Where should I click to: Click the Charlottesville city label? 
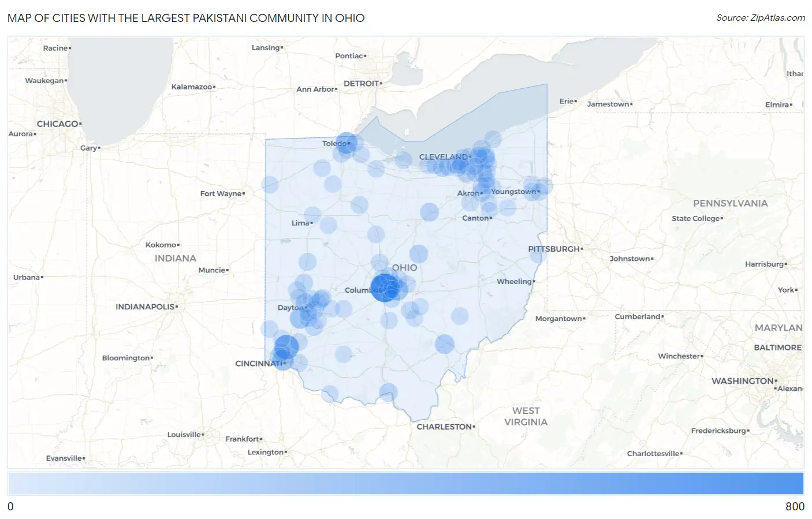(x=653, y=453)
